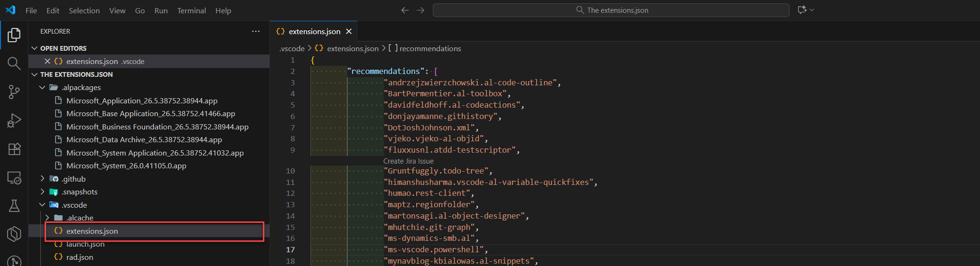Open the Explorer view in activity bar
The width and height of the screenshot is (980, 266).
[14, 35]
